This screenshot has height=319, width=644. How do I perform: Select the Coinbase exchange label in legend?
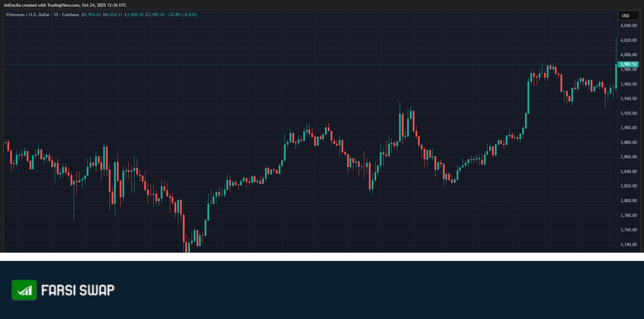click(x=71, y=15)
